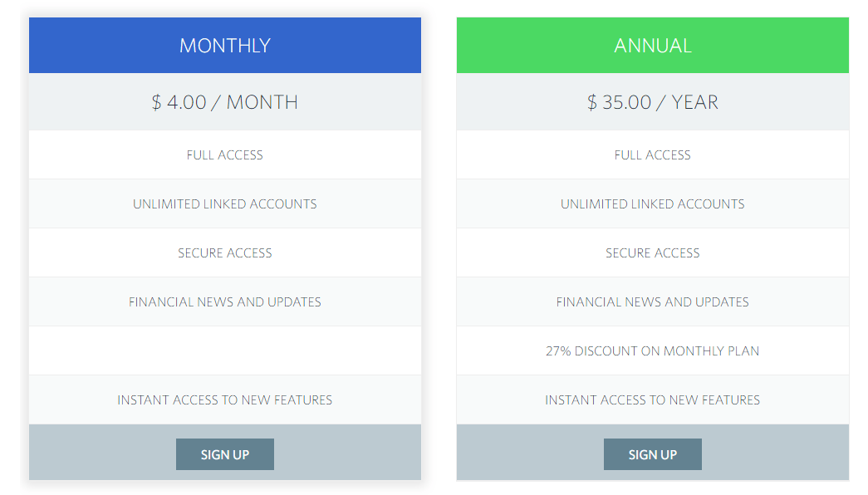Click Full Access in the Monthly plan
Image resolution: width=868 pixels, height=495 pixels.
coord(224,154)
